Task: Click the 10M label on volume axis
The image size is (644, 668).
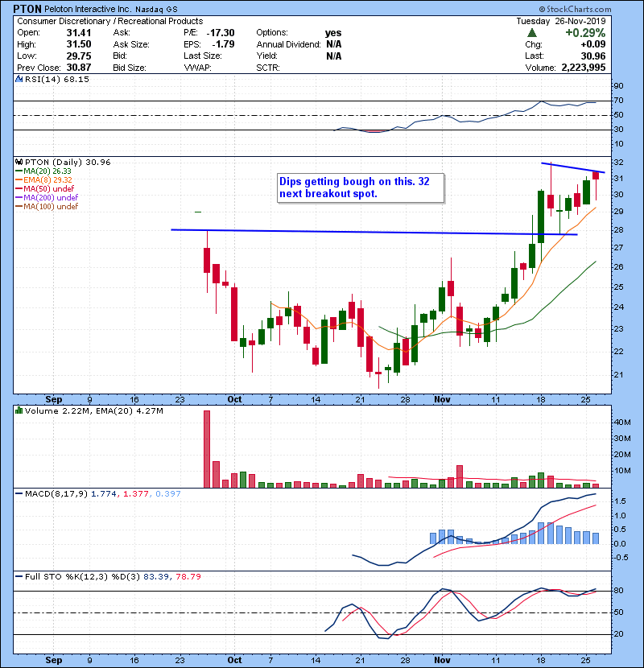Action: click(621, 471)
